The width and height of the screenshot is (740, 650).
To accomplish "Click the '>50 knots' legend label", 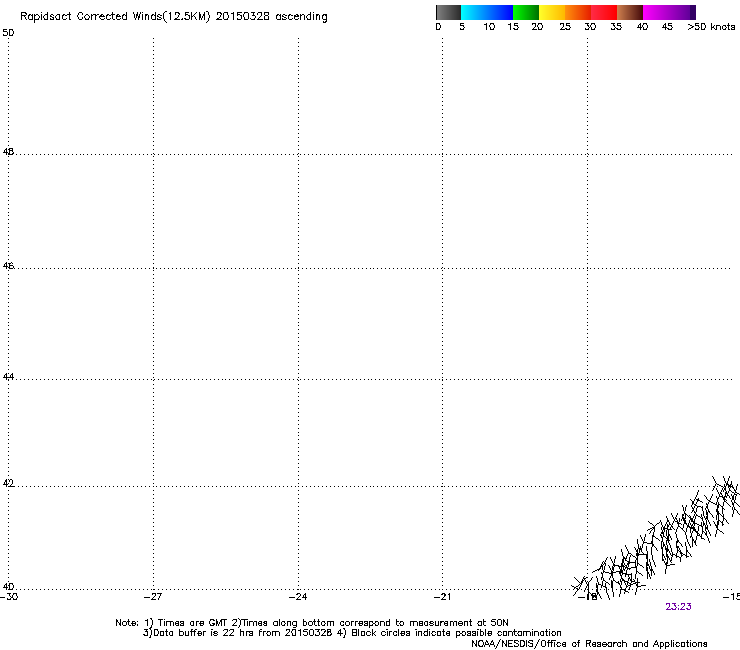I will 711,27.
